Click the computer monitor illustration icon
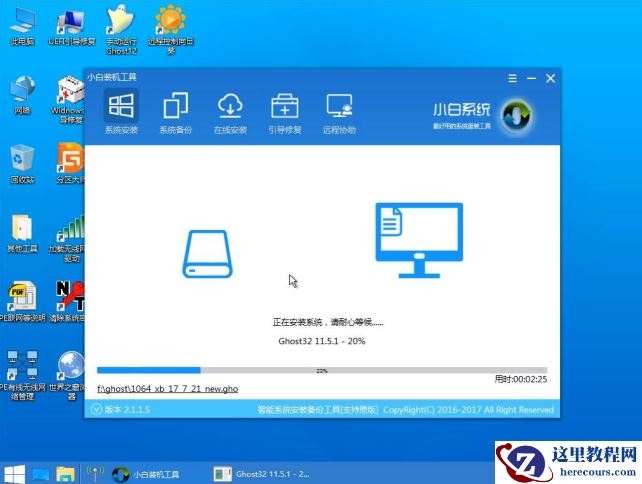 (419, 240)
